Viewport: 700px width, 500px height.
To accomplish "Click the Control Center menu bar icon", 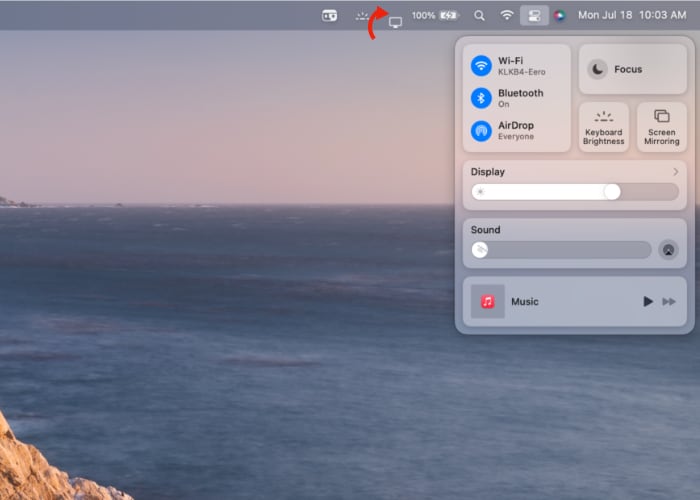I will (534, 16).
